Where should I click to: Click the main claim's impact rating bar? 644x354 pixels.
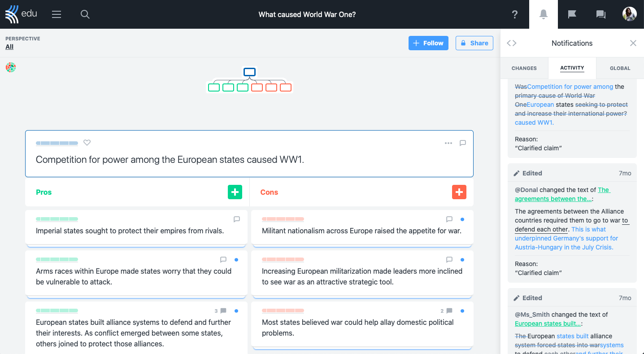[x=57, y=143]
